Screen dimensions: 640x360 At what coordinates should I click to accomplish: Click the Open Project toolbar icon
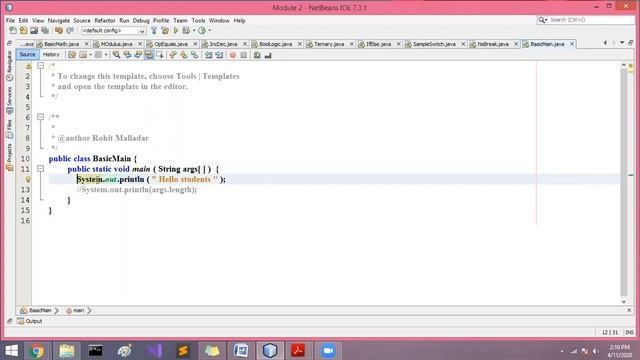34,31
